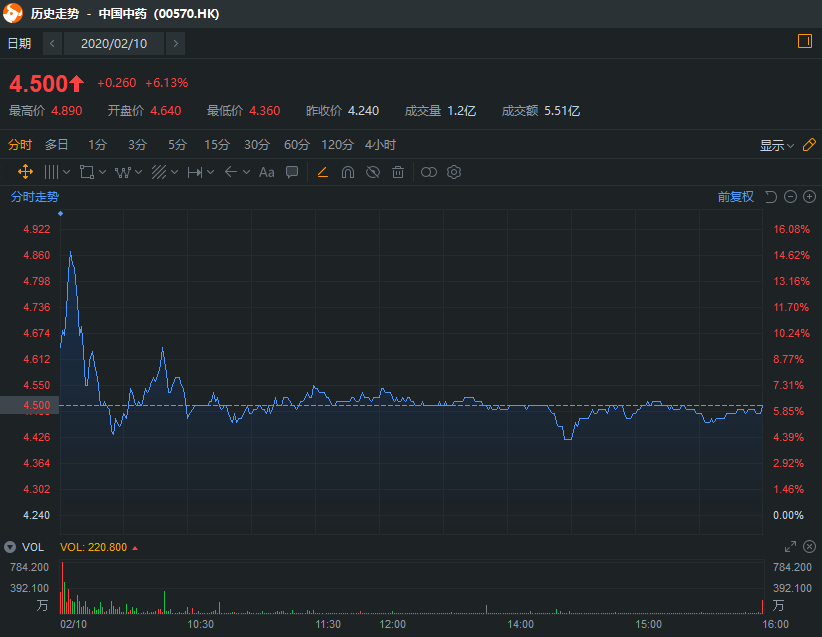Click the Aa text annotation tool
Image resolution: width=822 pixels, height=637 pixels.
[266, 172]
